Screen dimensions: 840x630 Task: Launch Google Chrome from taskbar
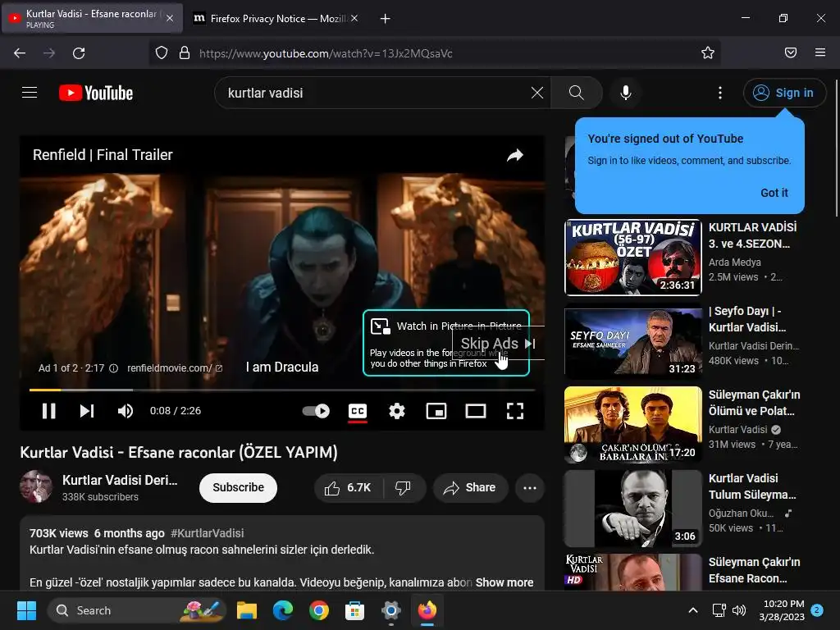(319, 610)
